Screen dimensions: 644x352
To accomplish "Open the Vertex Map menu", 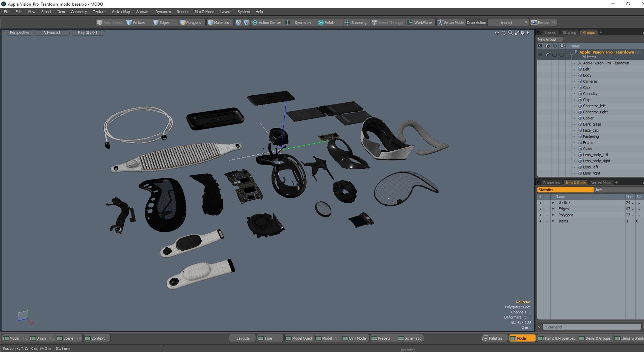I will (121, 12).
